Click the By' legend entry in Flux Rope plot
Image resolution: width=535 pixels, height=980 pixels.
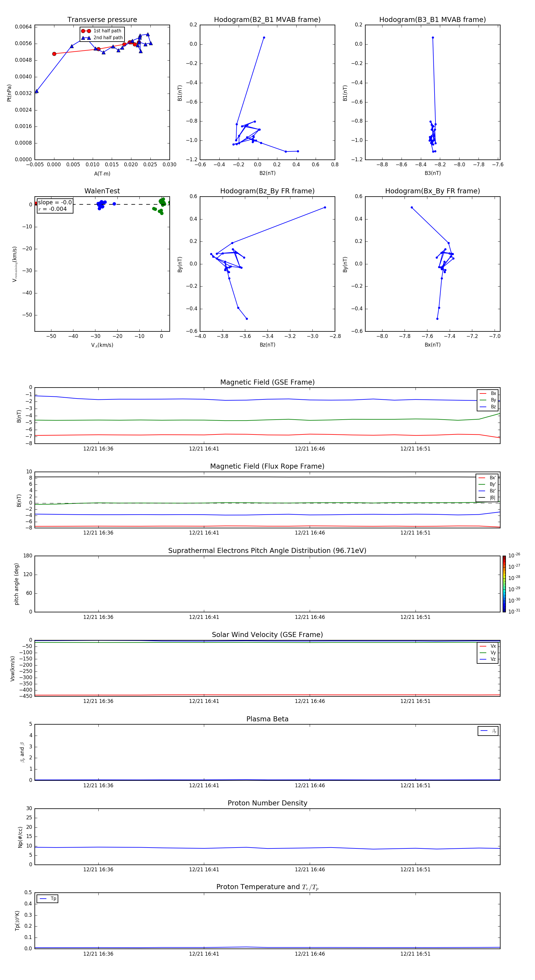[x=487, y=484]
